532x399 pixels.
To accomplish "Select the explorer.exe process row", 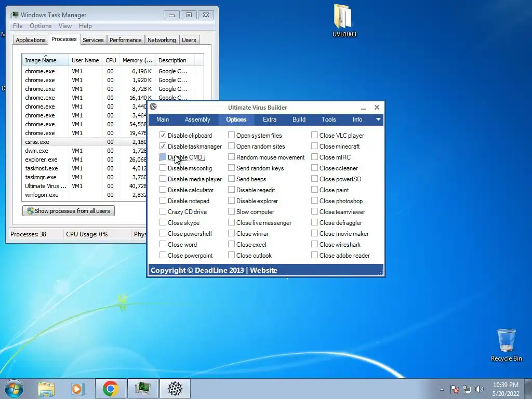I will (x=85, y=159).
